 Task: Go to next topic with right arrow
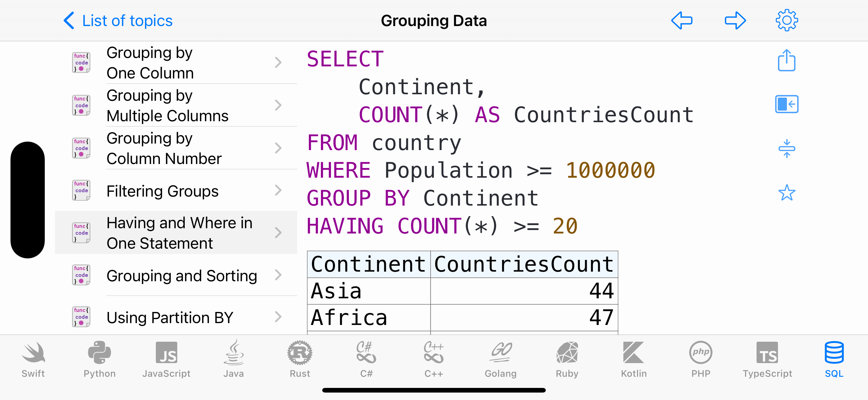pyautogui.click(x=735, y=20)
